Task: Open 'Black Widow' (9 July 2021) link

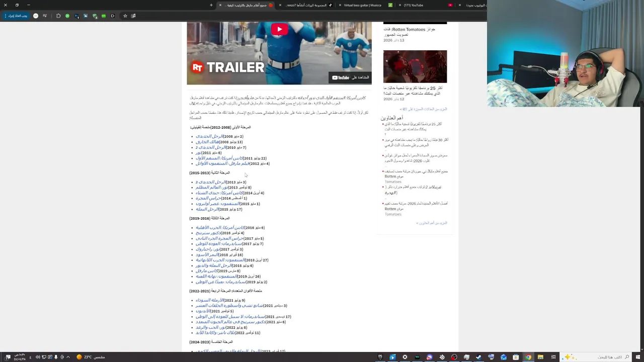Action: coord(210,300)
